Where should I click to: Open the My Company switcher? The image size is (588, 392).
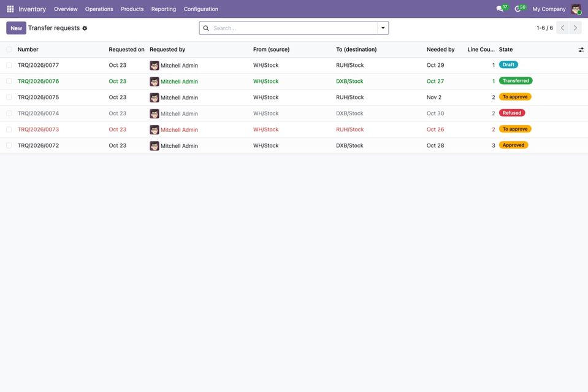549,9
